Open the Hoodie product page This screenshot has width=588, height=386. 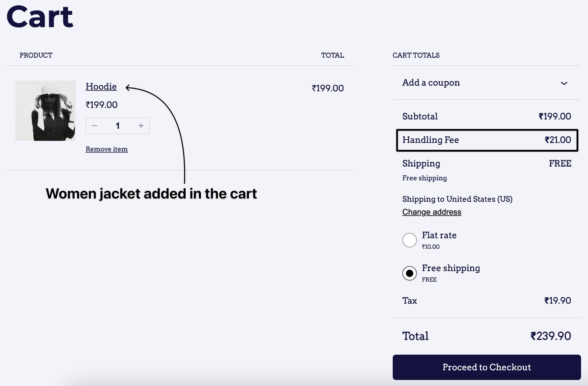(x=101, y=87)
